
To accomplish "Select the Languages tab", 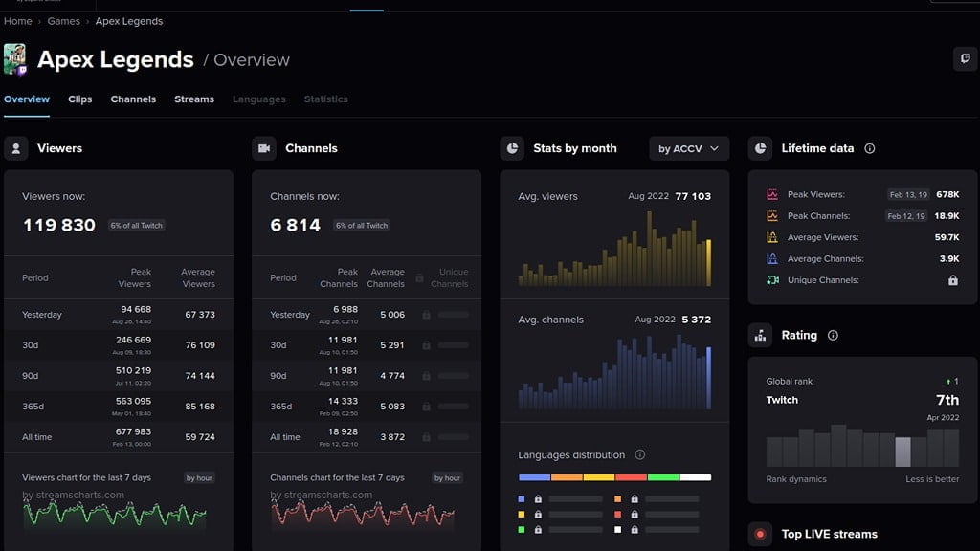I will 258,99.
